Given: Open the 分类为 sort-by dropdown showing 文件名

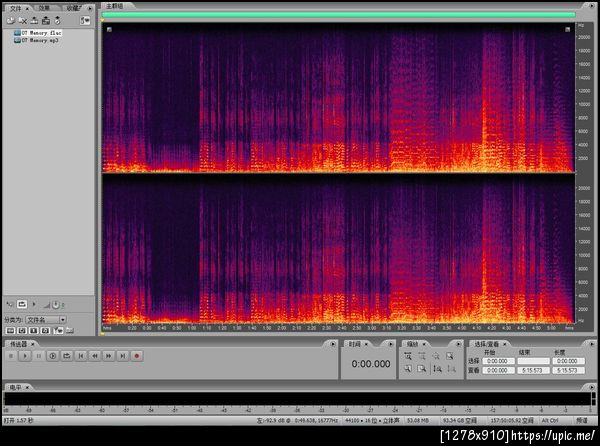Looking at the screenshot, I should pyautogui.click(x=46, y=319).
